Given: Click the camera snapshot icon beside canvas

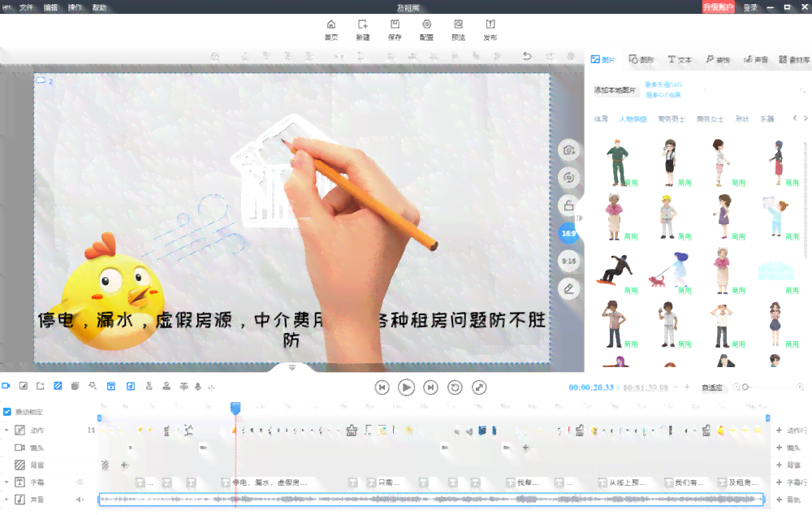Looking at the screenshot, I should point(568,150).
